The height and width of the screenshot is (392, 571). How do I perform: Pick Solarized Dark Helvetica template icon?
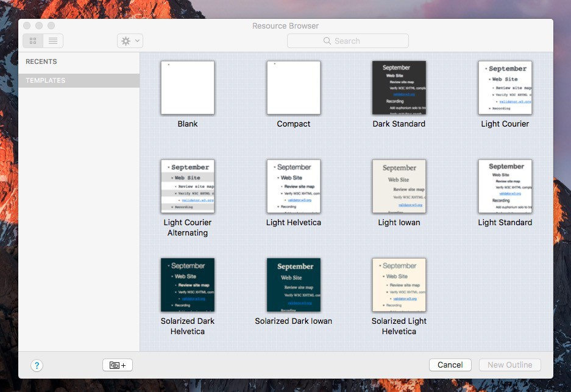188,285
